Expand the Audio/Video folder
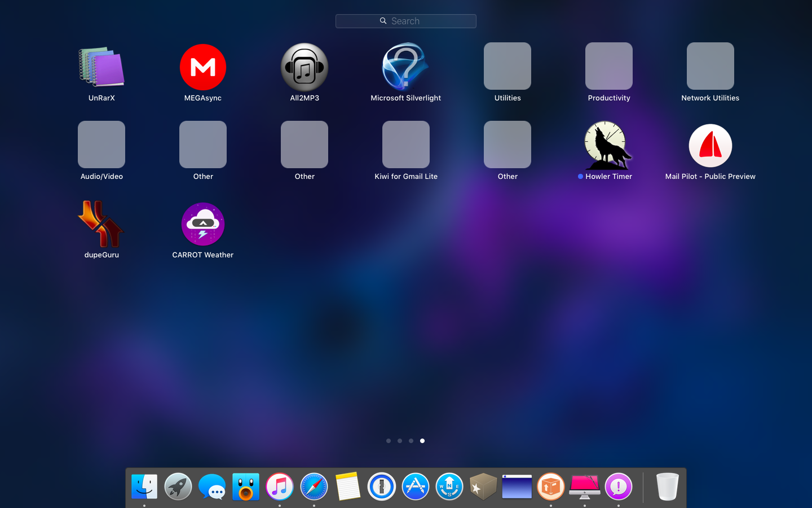This screenshot has height=508, width=812. tap(101, 144)
